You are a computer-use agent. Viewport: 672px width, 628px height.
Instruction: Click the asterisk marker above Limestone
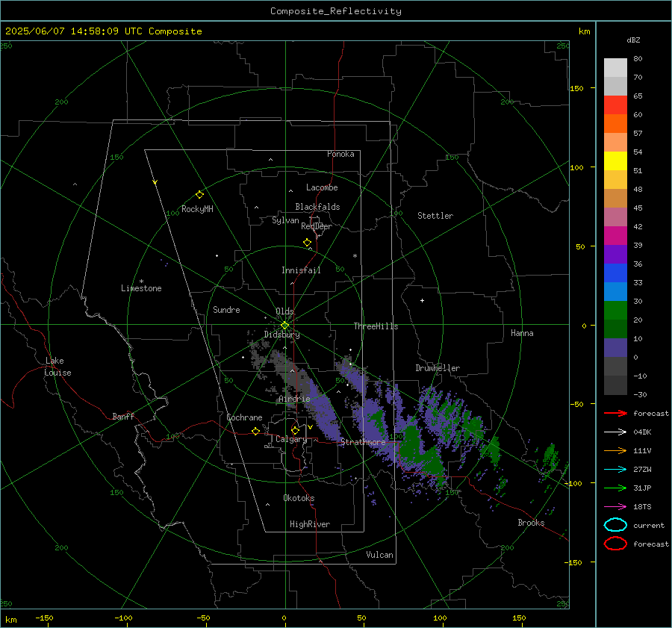[x=141, y=282]
